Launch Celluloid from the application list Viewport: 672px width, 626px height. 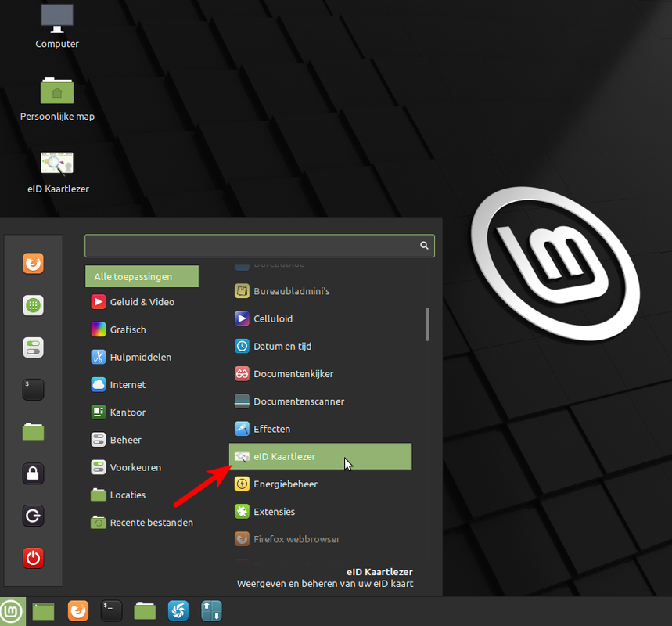(x=321, y=318)
